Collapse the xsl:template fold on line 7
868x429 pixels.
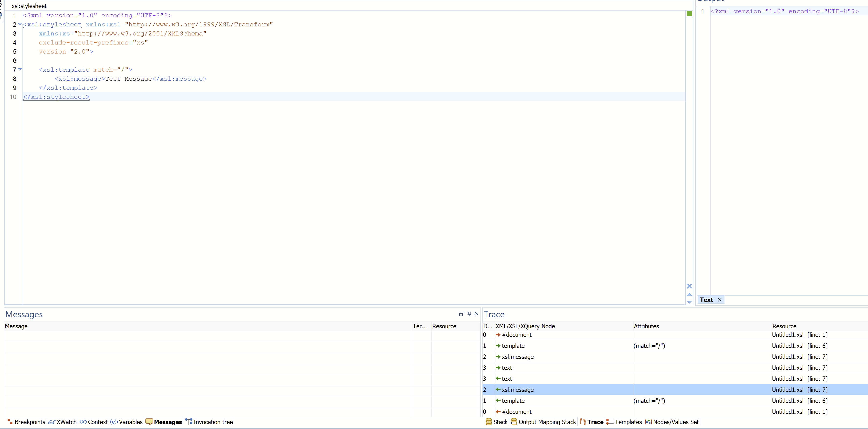click(x=20, y=69)
